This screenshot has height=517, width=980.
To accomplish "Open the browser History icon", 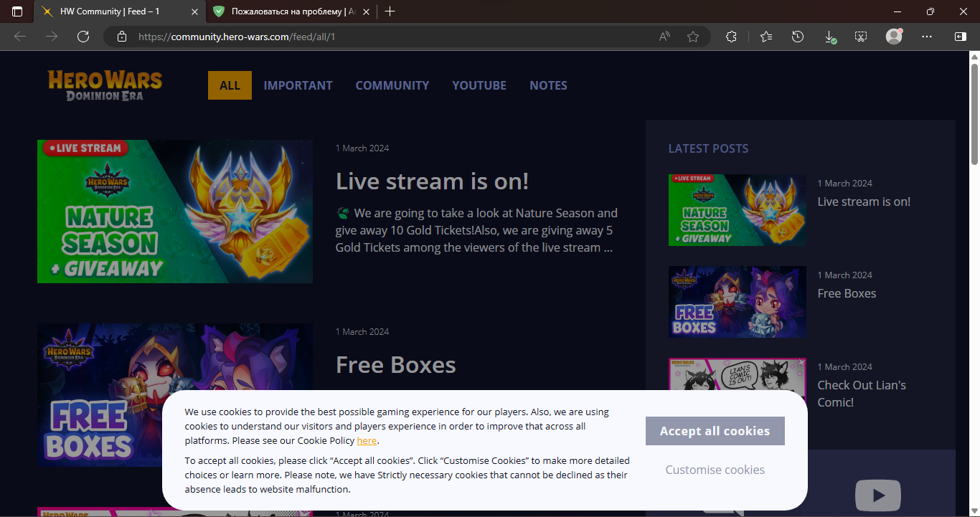I will tap(798, 37).
